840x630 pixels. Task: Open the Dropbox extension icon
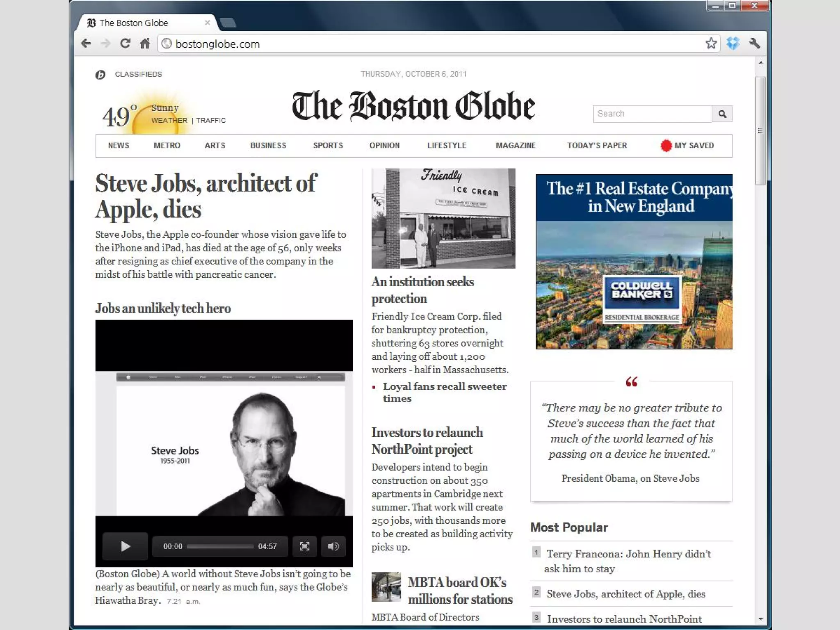733,43
